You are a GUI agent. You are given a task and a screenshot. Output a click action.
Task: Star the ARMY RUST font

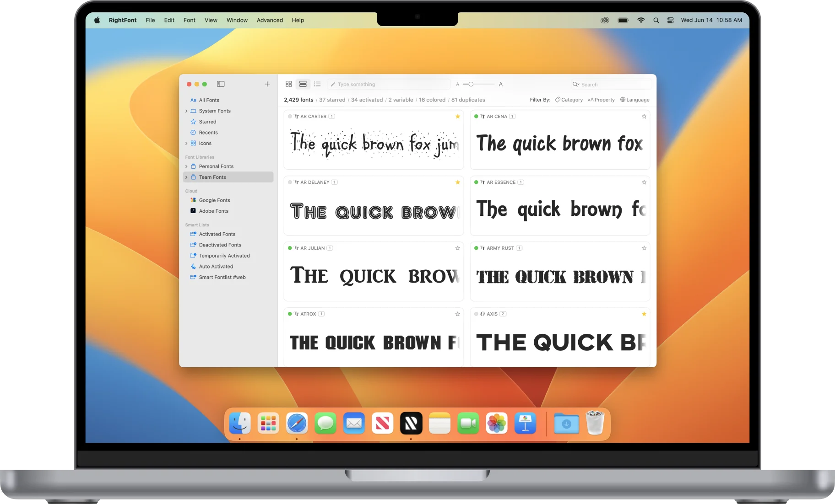(x=644, y=248)
